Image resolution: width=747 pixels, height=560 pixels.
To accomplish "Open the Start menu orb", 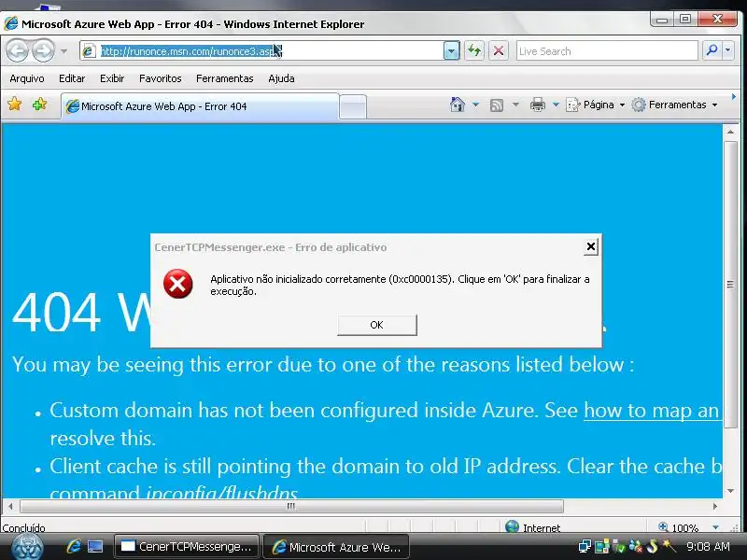I will click(27, 547).
